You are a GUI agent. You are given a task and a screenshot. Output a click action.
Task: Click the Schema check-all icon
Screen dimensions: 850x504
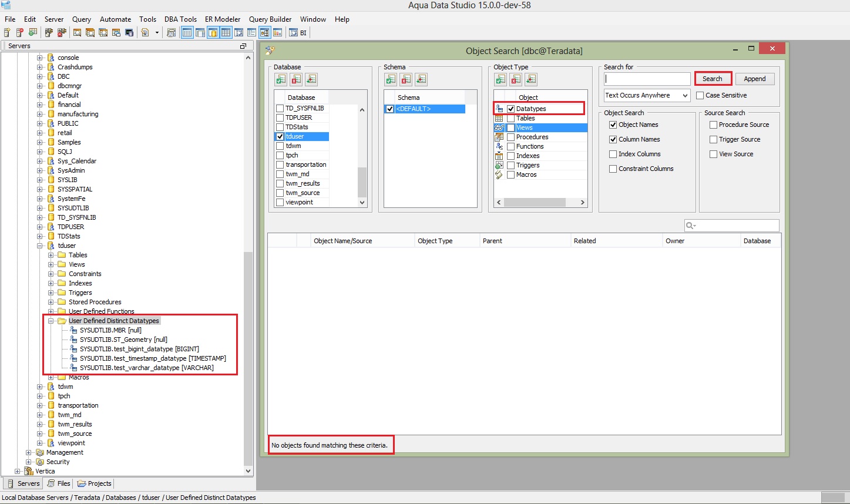391,79
